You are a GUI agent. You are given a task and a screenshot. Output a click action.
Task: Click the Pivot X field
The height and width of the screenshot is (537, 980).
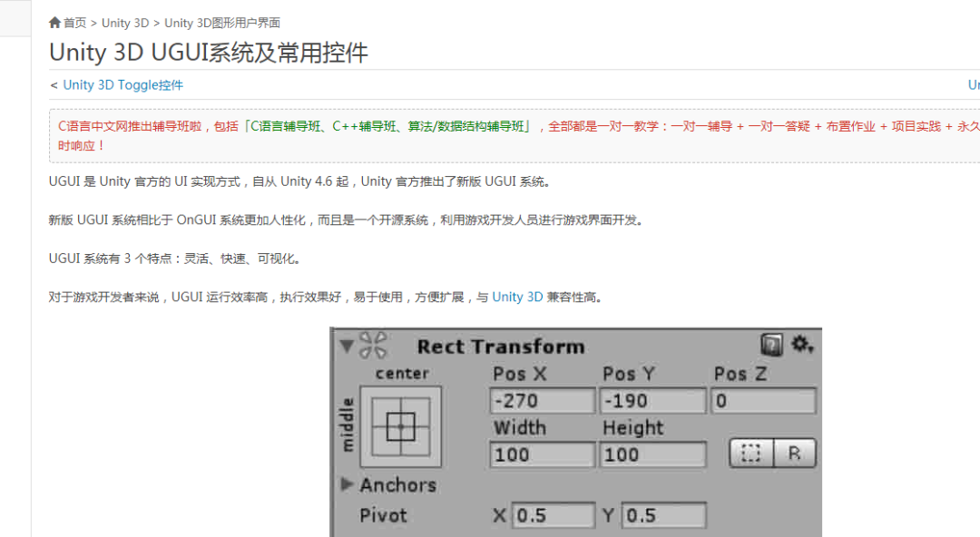(554, 515)
